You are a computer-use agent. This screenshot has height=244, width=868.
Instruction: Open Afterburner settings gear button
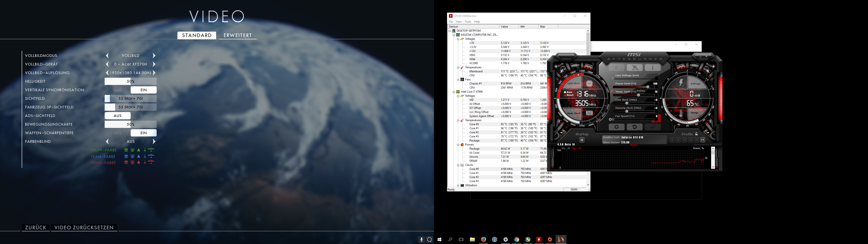616,127
